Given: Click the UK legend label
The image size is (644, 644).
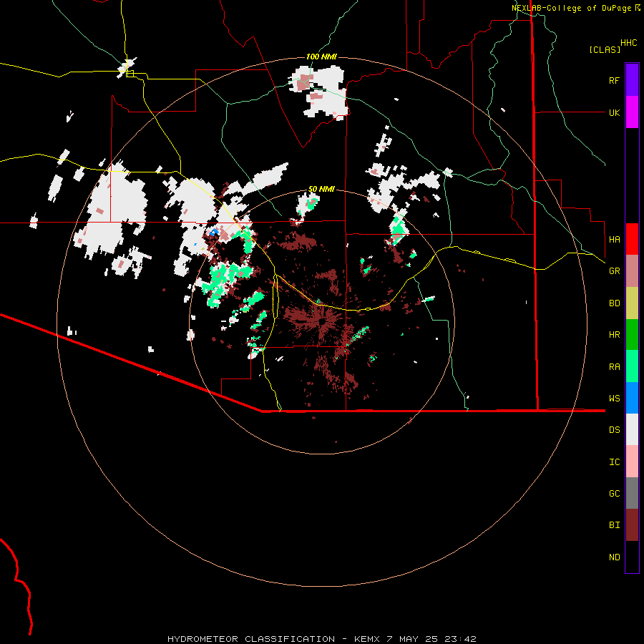Looking at the screenshot, I should pyautogui.click(x=614, y=112).
